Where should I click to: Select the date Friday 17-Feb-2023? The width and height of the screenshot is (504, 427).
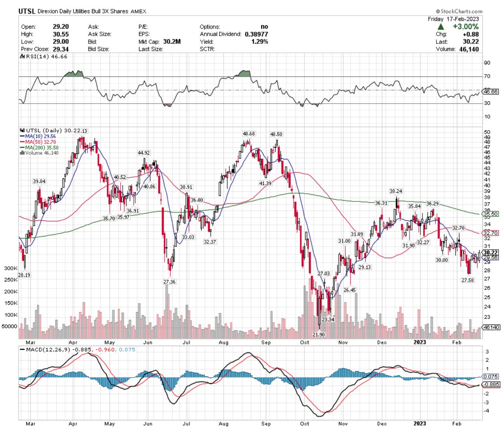click(453, 19)
